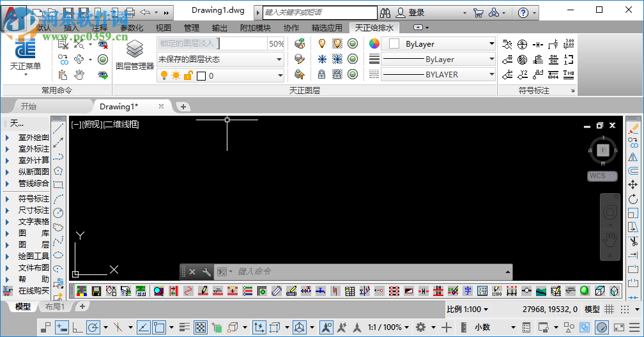Open the ByLayer lineweight dropdown
This screenshot has width=644, height=337.
439,59
